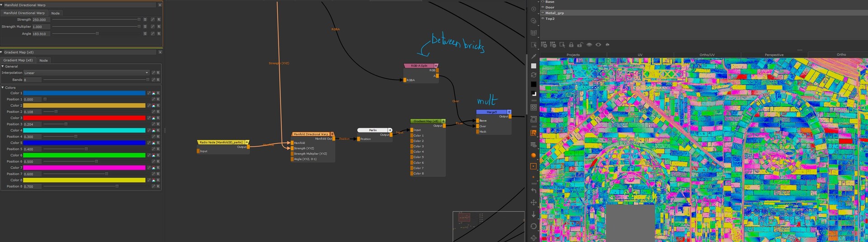Select the move transform arrows tool
Image resolution: width=868 pixels, height=242 pixels.
(533, 202)
